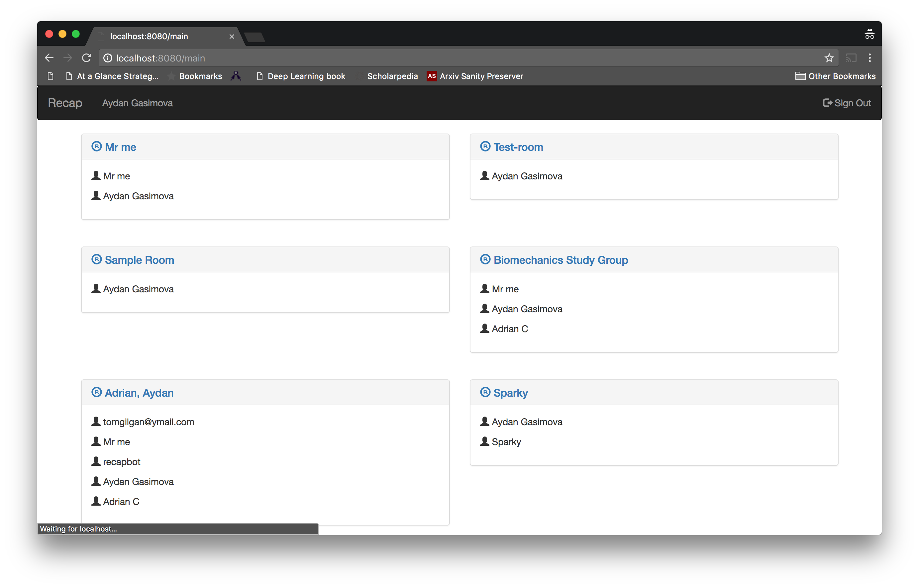Viewport: 919px width, 588px height.
Task: Click user icon beside tomgilgan@ymail.com
Action: [96, 422]
